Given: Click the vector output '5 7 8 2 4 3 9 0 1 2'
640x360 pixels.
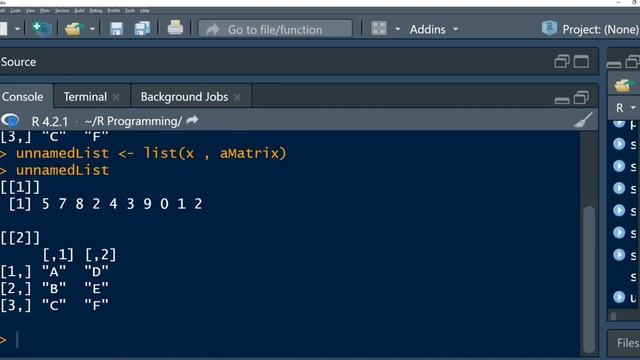Looking at the screenshot, I should [x=122, y=204].
